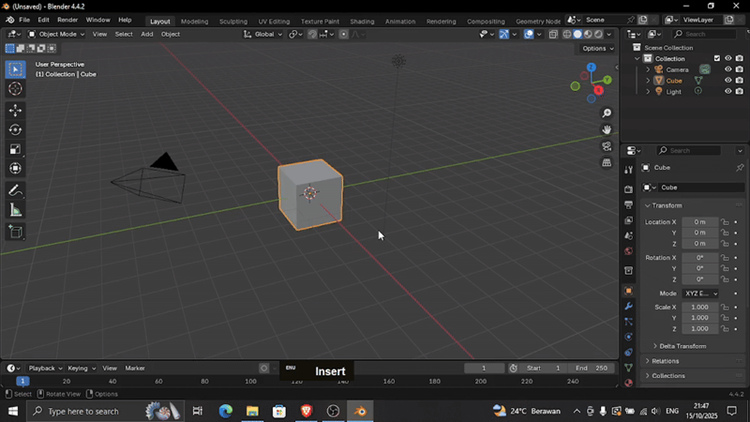
Task: Activate the Rotate tool
Action: pos(15,130)
